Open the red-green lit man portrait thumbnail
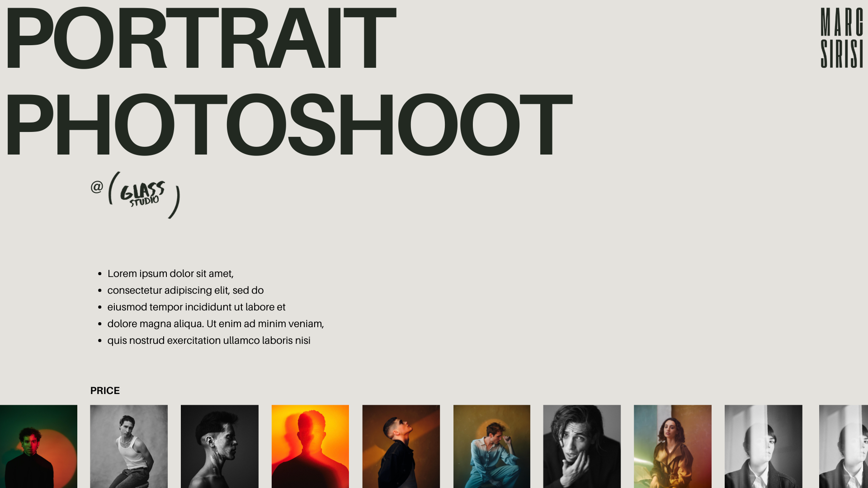The height and width of the screenshot is (488, 868). [x=38, y=446]
